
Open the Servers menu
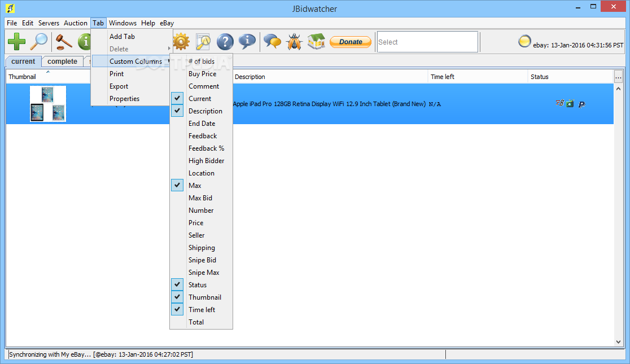(49, 23)
